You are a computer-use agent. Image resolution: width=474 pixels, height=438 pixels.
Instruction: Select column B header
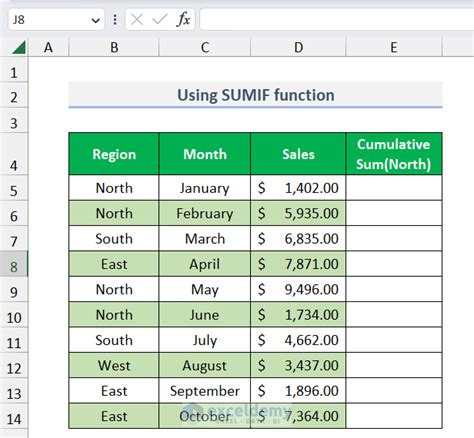click(x=114, y=47)
